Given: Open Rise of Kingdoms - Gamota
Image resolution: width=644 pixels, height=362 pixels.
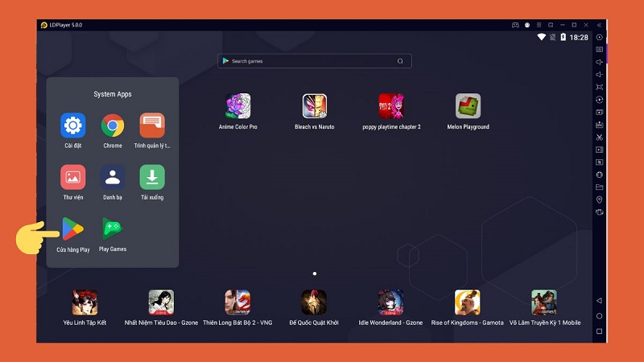Looking at the screenshot, I should coord(467,302).
